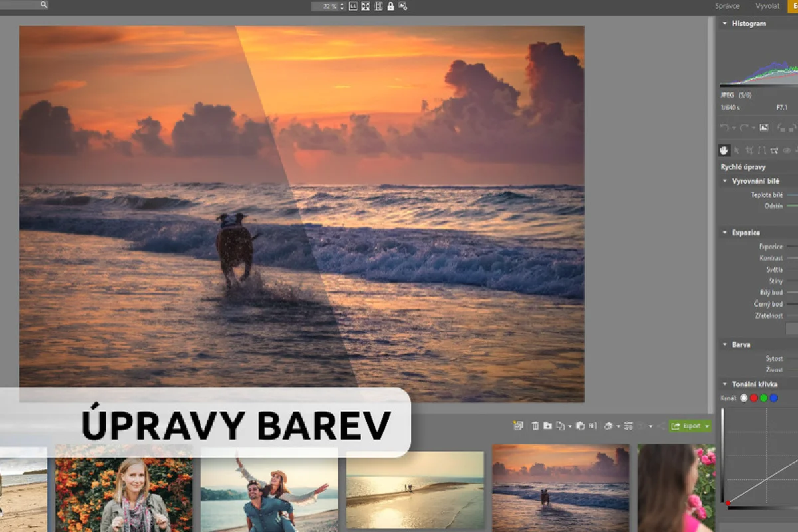Viewport: 798px width, 532px height.
Task: Click the show original image icon
Action: [x=764, y=128]
